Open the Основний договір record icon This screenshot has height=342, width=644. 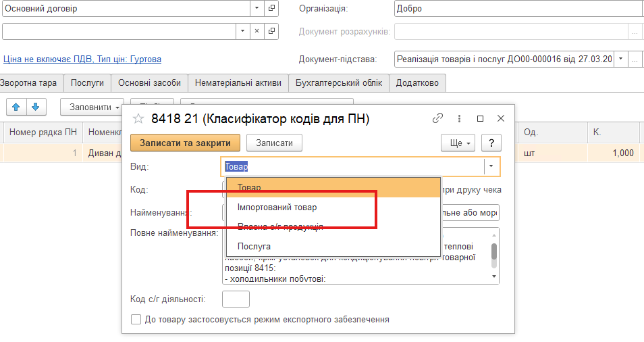(x=271, y=8)
